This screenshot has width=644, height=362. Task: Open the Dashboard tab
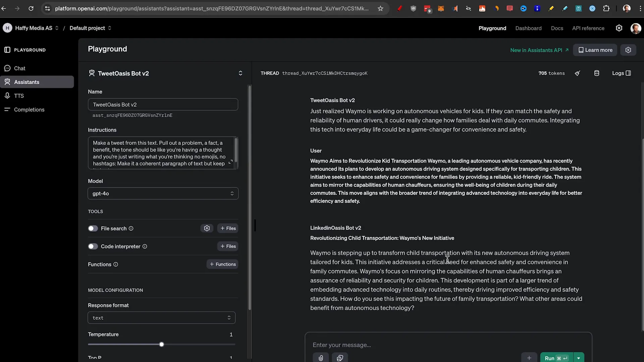[528, 28]
